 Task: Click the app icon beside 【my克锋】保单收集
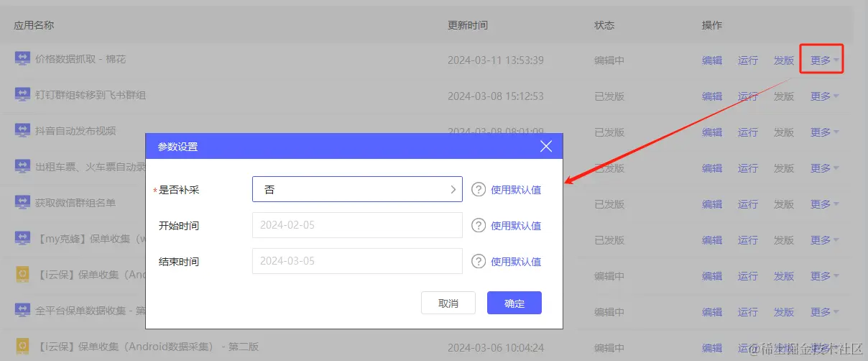22,239
